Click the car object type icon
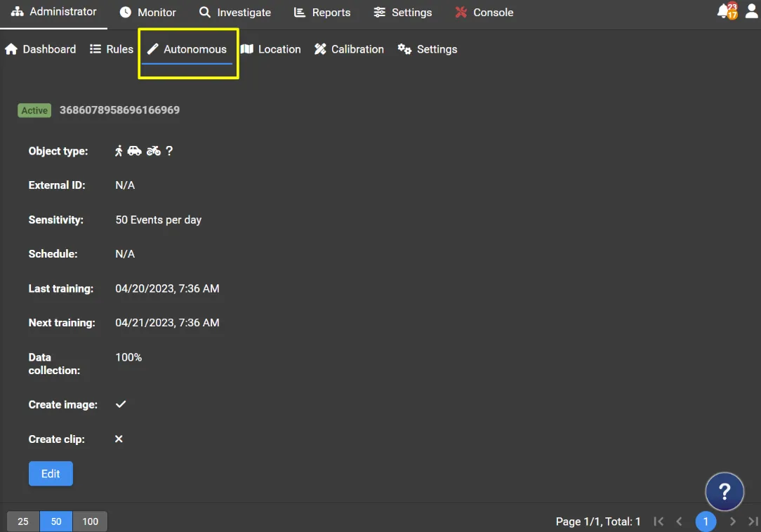Screen dimensions: 761x532 (x=134, y=151)
